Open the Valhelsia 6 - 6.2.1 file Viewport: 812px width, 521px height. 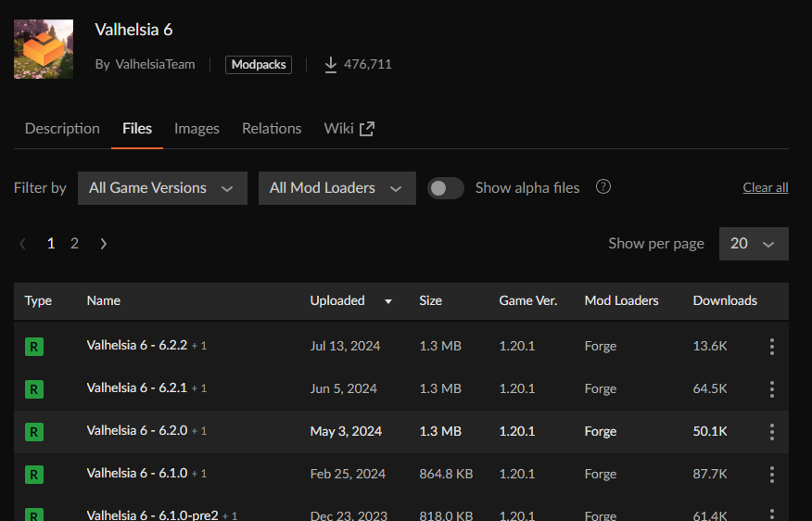(x=136, y=388)
